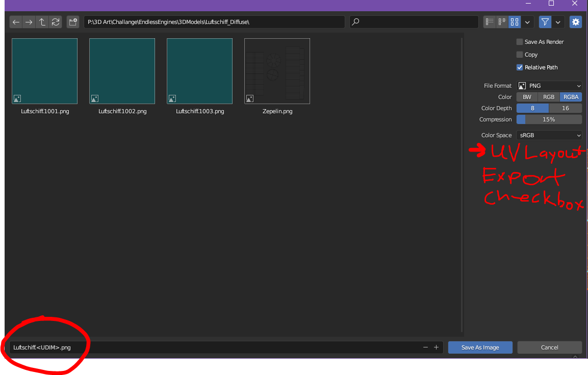The width and height of the screenshot is (588, 375).
Task: Set color depth to 16
Action: tap(566, 108)
